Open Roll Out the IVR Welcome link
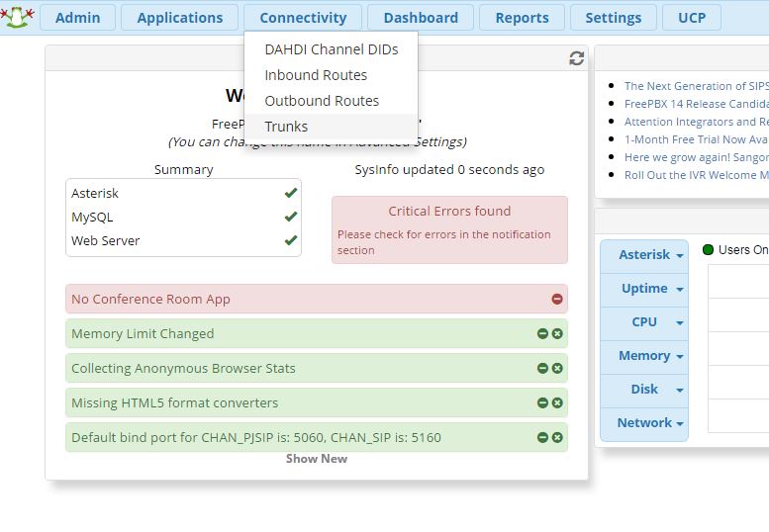Viewport: 769px width, 532px height. [x=697, y=175]
